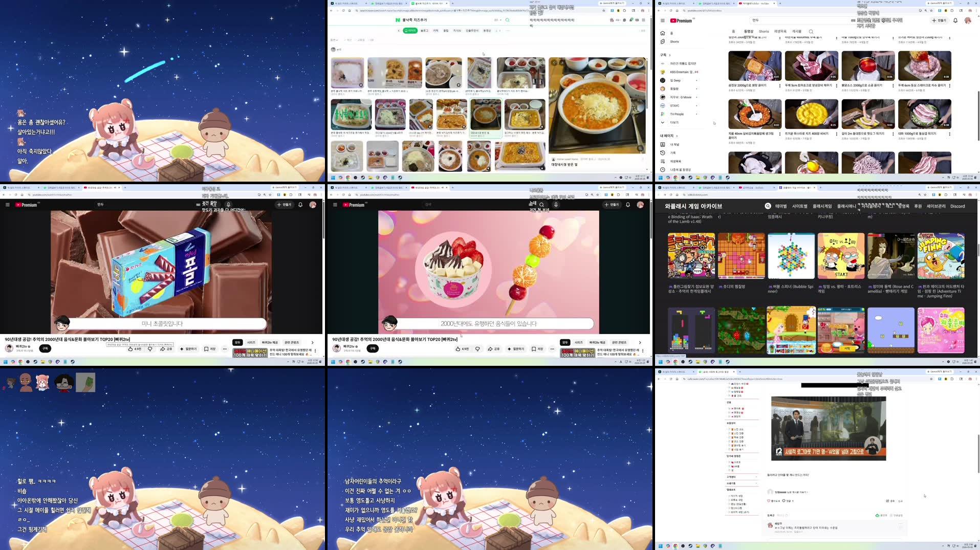Open 사이트별 menu on the flash archive site
980x550 pixels.
[800, 206]
